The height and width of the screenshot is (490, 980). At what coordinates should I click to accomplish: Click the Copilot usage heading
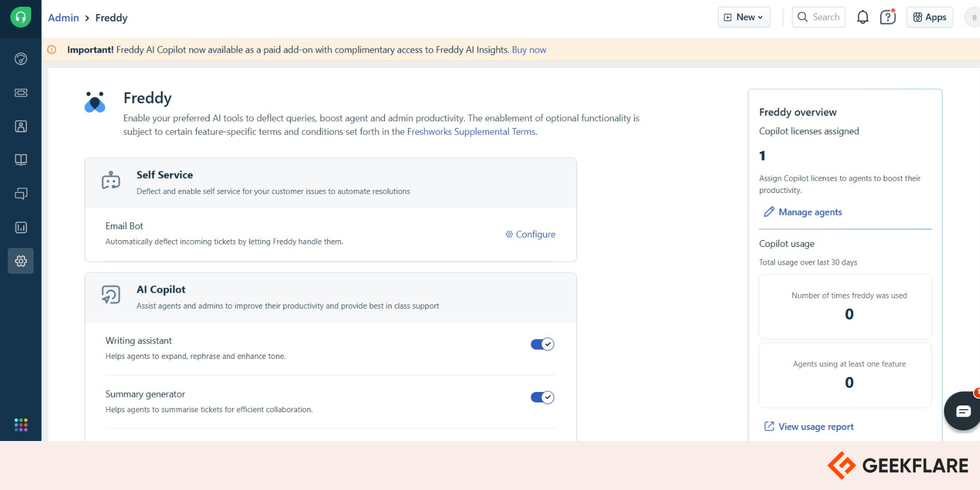coord(786,244)
